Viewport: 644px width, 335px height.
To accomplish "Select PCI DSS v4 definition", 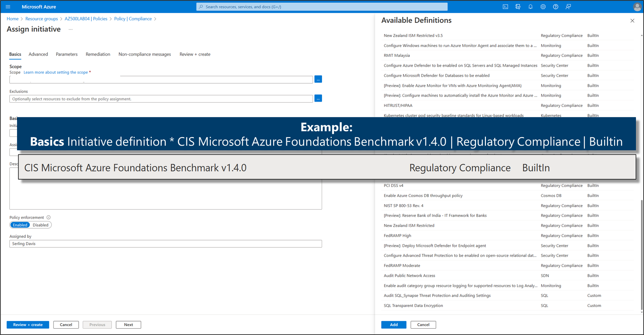I will coord(507,186).
